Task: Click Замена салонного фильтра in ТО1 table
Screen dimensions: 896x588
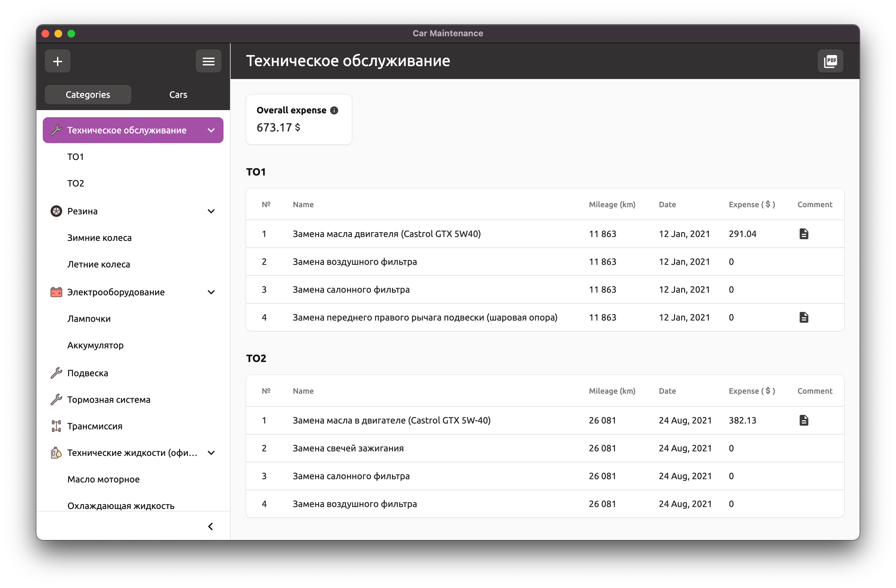Action: (x=351, y=289)
